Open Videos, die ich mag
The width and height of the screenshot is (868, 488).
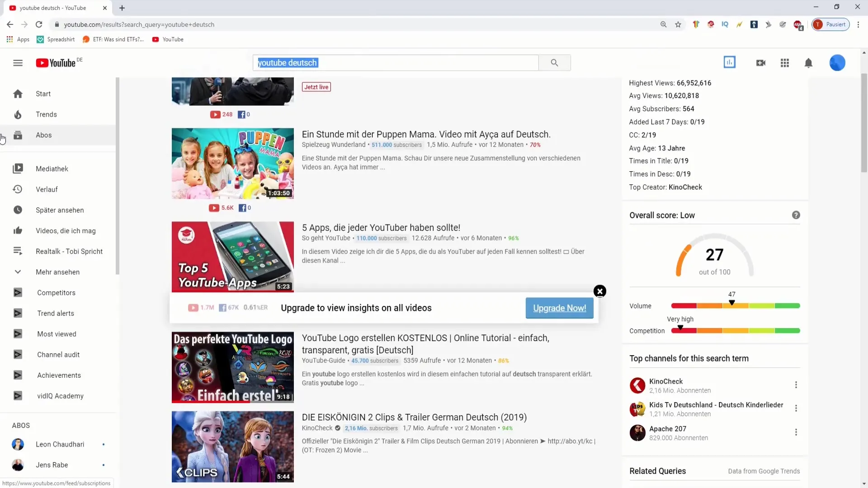58,231
